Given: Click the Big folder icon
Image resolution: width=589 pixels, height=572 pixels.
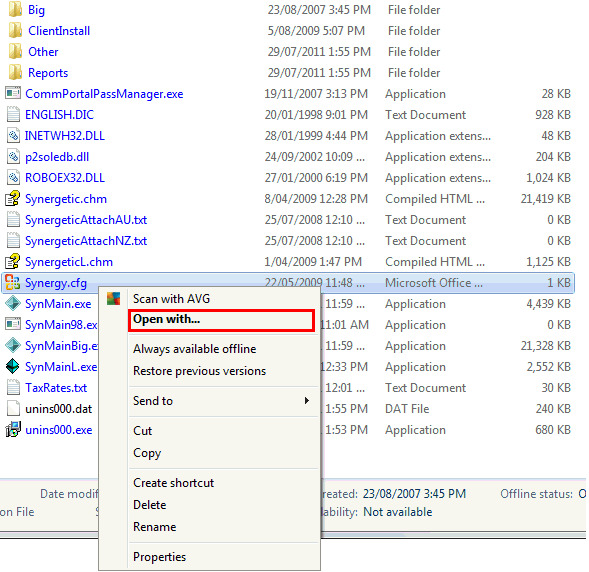Looking at the screenshot, I should coord(15,10).
